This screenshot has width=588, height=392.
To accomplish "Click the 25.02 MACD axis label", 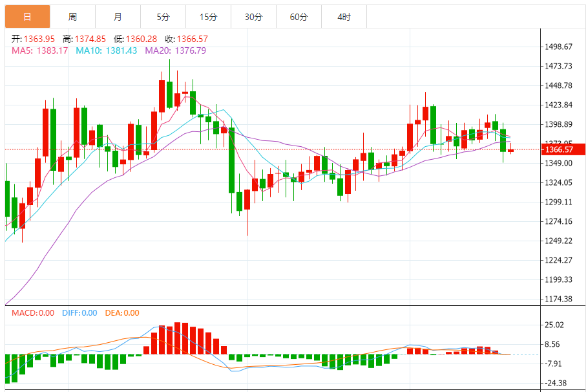I will [556, 325].
